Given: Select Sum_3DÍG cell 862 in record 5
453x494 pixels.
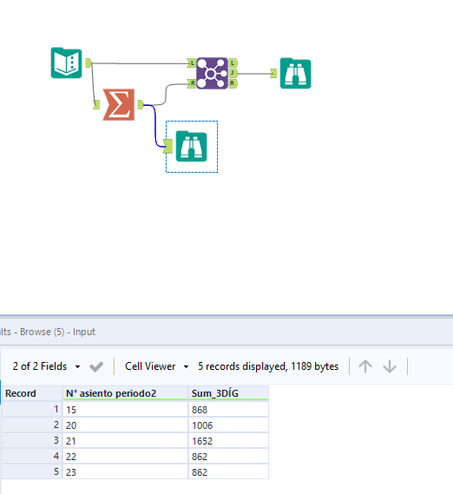Looking at the screenshot, I should (228, 472).
